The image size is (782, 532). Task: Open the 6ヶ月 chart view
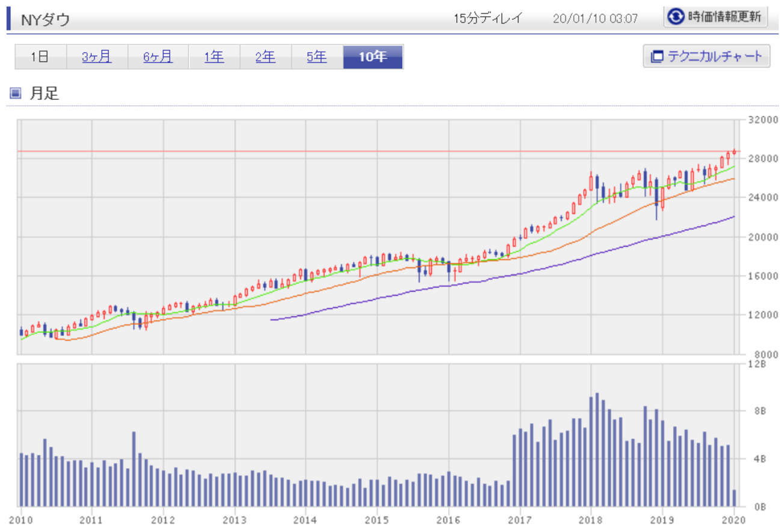[158, 57]
